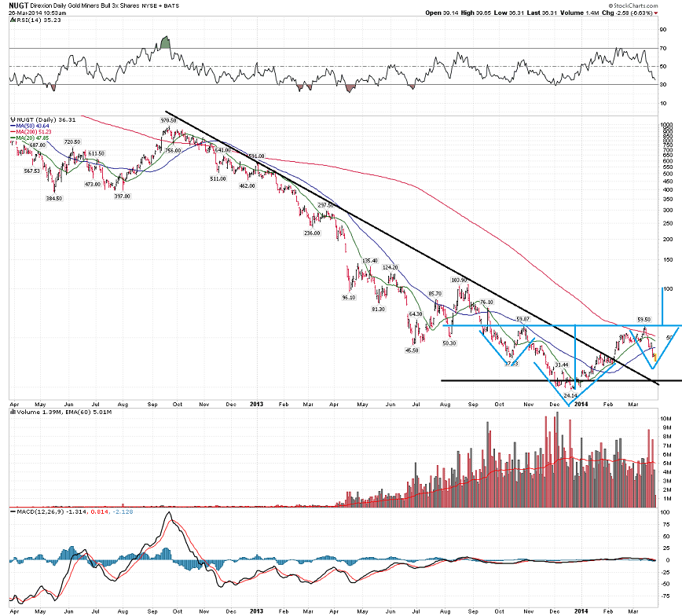Click the 90 level on RSI axis

pos(663,30)
